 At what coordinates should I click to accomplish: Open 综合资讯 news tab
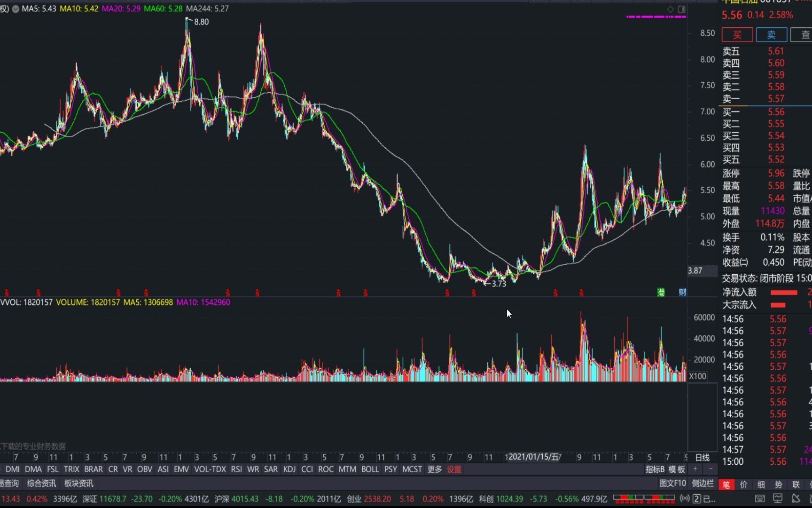pyautogui.click(x=41, y=483)
